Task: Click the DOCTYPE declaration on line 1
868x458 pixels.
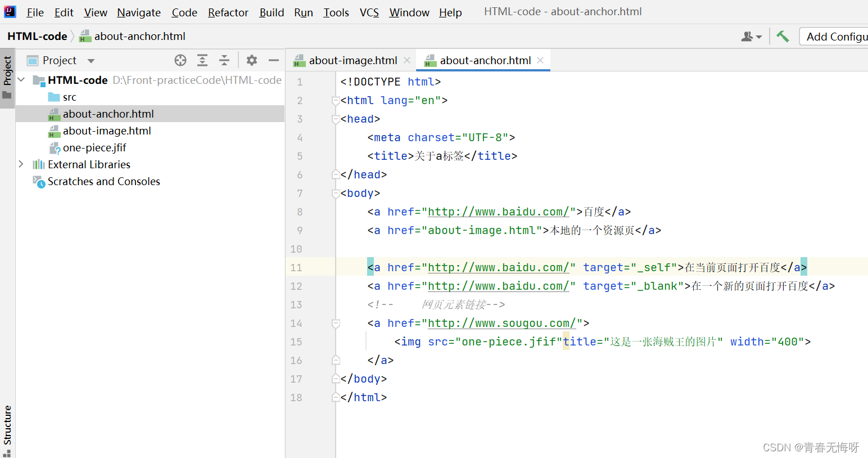Action: 390,82
